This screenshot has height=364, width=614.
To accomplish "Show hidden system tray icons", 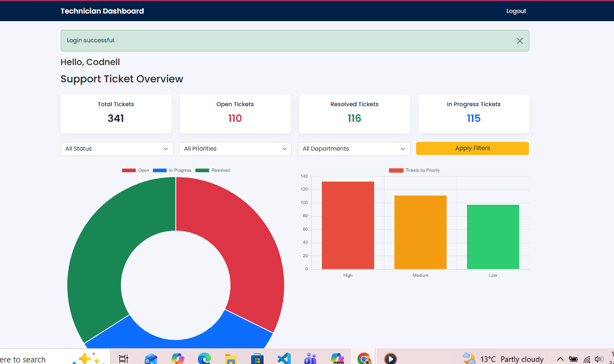I will click(x=560, y=359).
